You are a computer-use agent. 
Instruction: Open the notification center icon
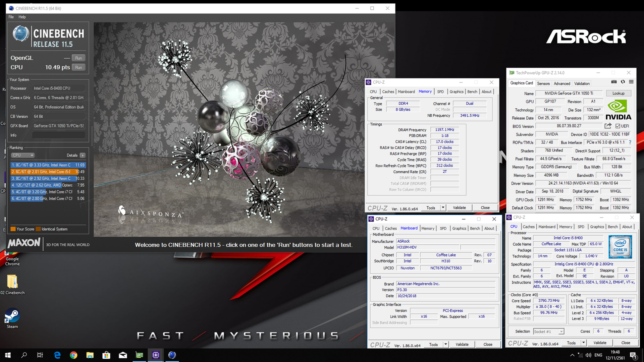633,355
